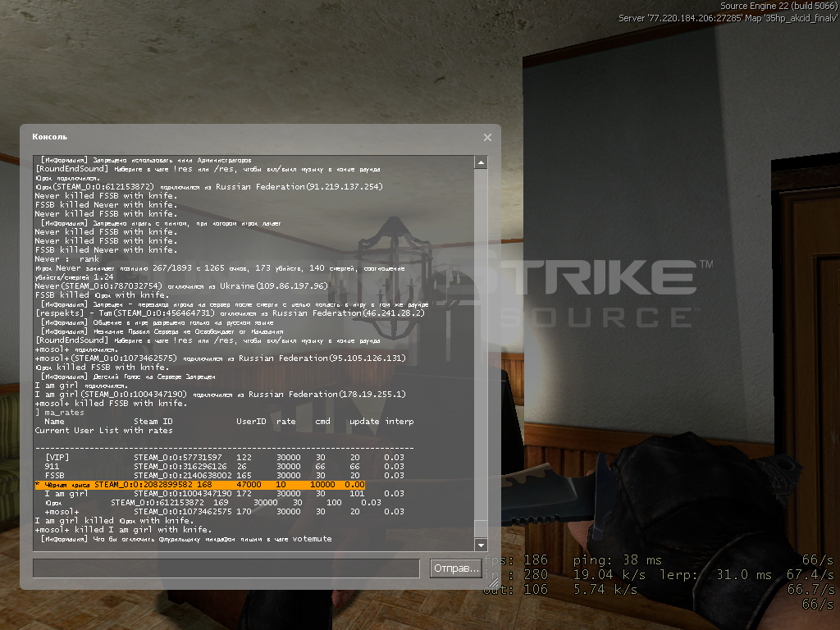Select the [VIP] player name
Screen dimensions: 840x630
[57, 458]
